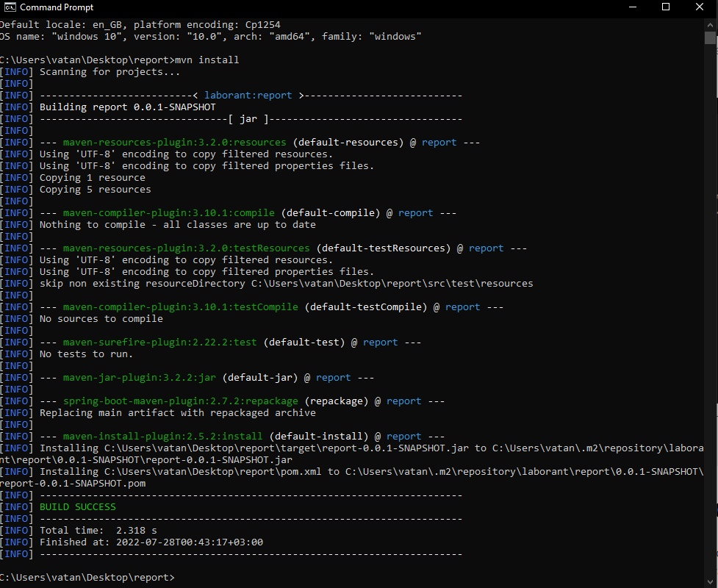Click 'maven-compiler-plugin:3.10.1:testCompile' text
Image resolution: width=718 pixels, height=588 pixels.
click(x=180, y=306)
